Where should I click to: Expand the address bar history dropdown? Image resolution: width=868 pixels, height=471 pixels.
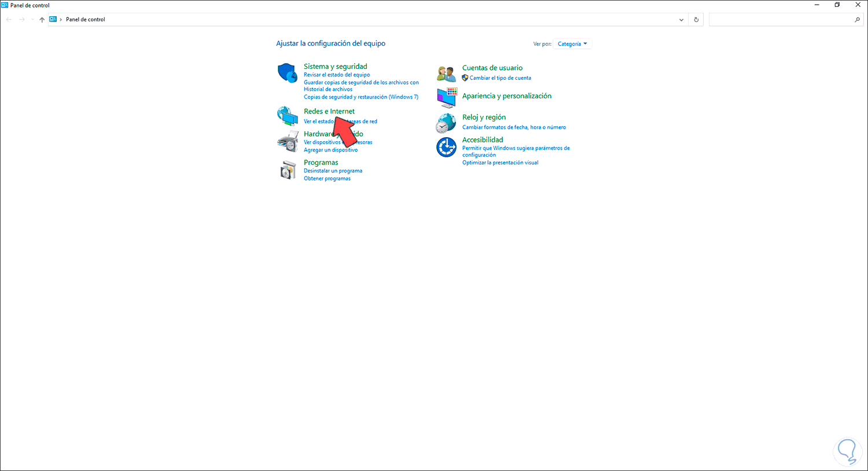click(681, 20)
